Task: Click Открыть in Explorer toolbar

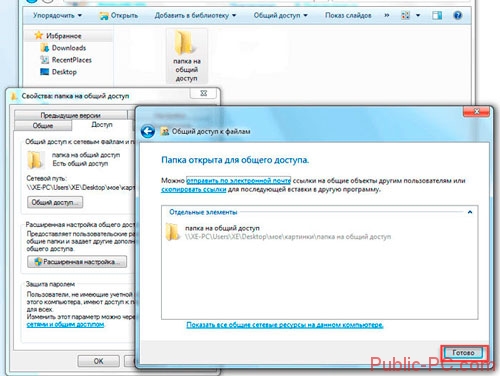Action: (x=119, y=15)
